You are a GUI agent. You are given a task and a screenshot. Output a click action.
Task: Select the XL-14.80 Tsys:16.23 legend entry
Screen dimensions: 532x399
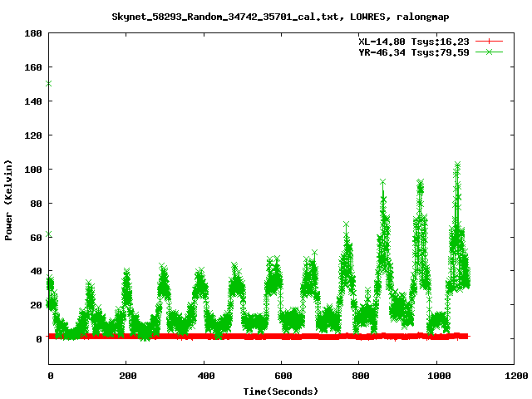[x=414, y=42]
